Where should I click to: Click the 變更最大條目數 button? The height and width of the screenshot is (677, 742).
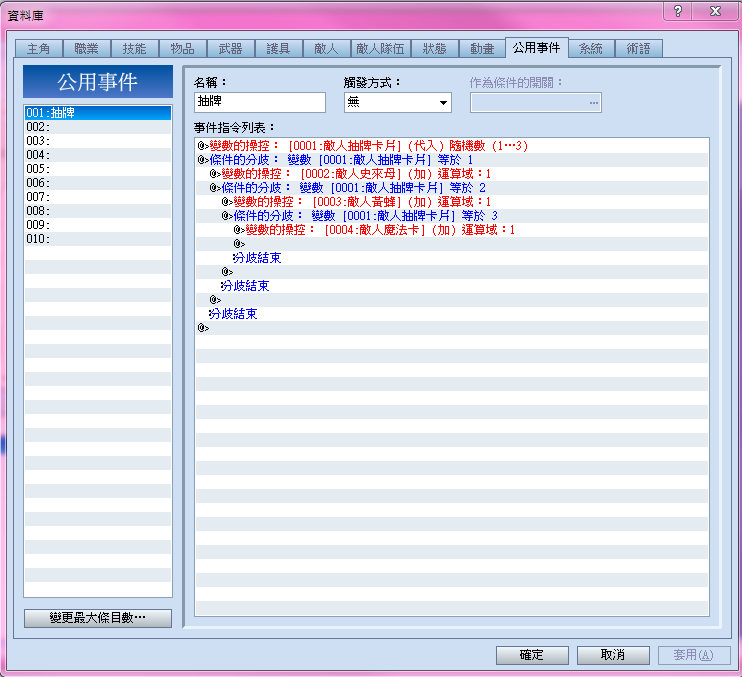pos(98,618)
